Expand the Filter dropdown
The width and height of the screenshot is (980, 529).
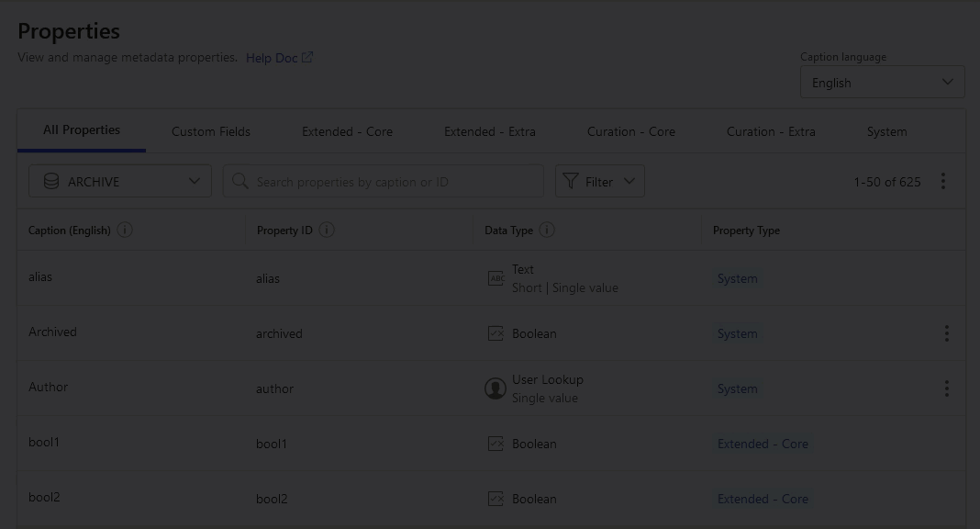[x=599, y=181]
